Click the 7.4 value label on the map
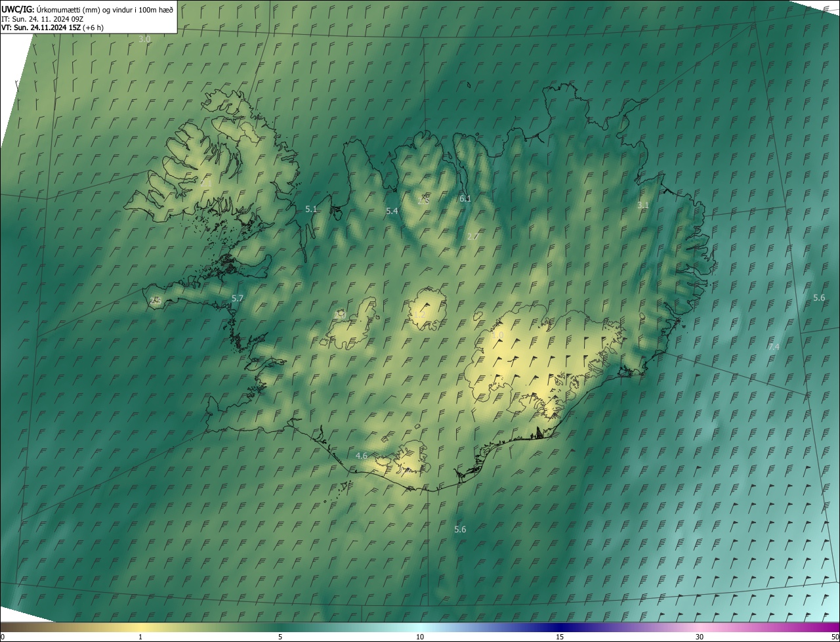 tap(774, 346)
